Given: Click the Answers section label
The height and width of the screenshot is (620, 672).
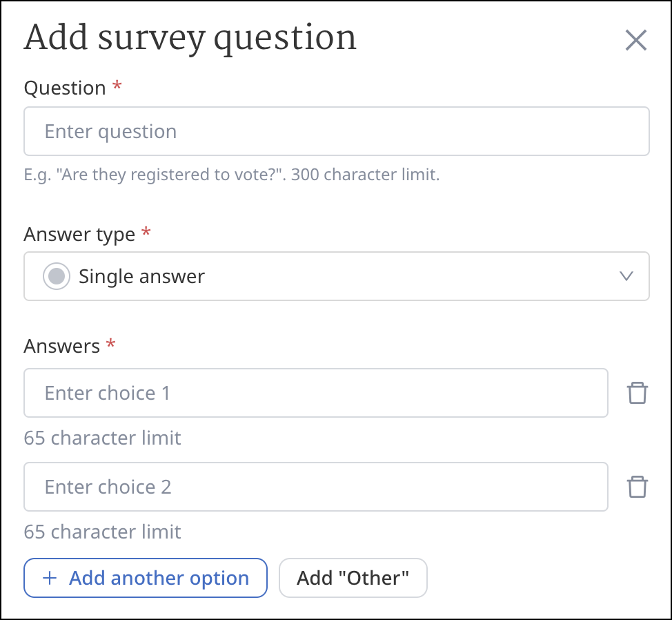Looking at the screenshot, I should click(62, 346).
